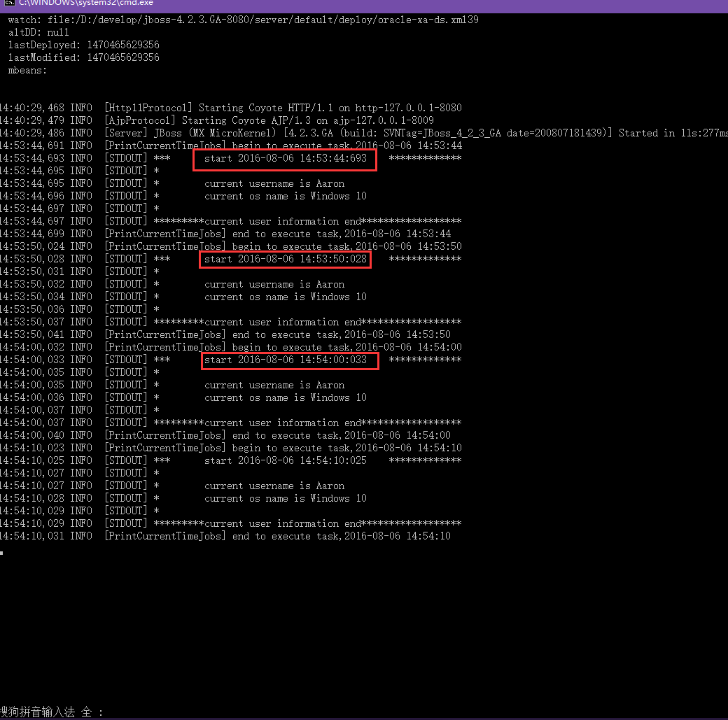This screenshot has height=720, width=728.
Task: Click the blinking cursor at the prompt
Action: click(2, 553)
